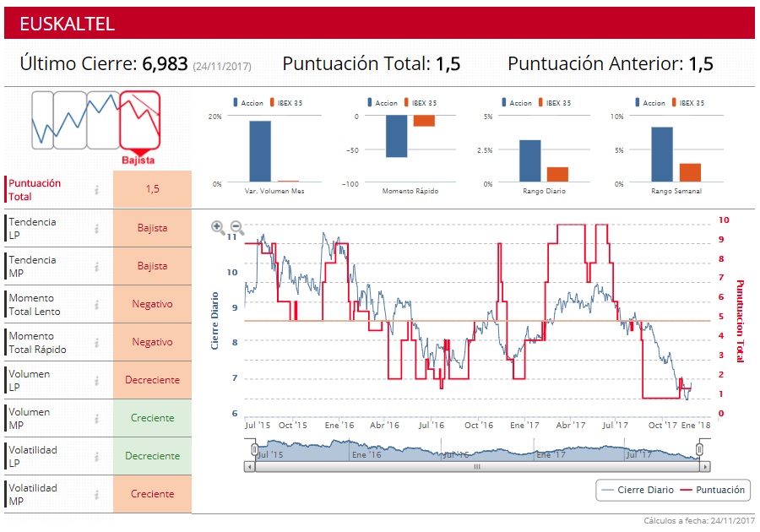Click the orange IBEX 35 bar in Rango Diario
The image size is (760, 532).
tap(557, 175)
